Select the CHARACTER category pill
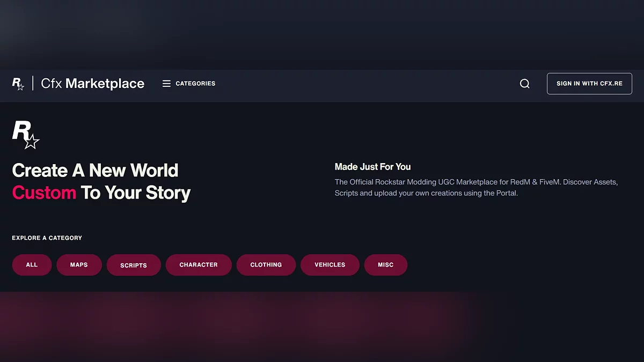644x362 pixels. (x=199, y=265)
